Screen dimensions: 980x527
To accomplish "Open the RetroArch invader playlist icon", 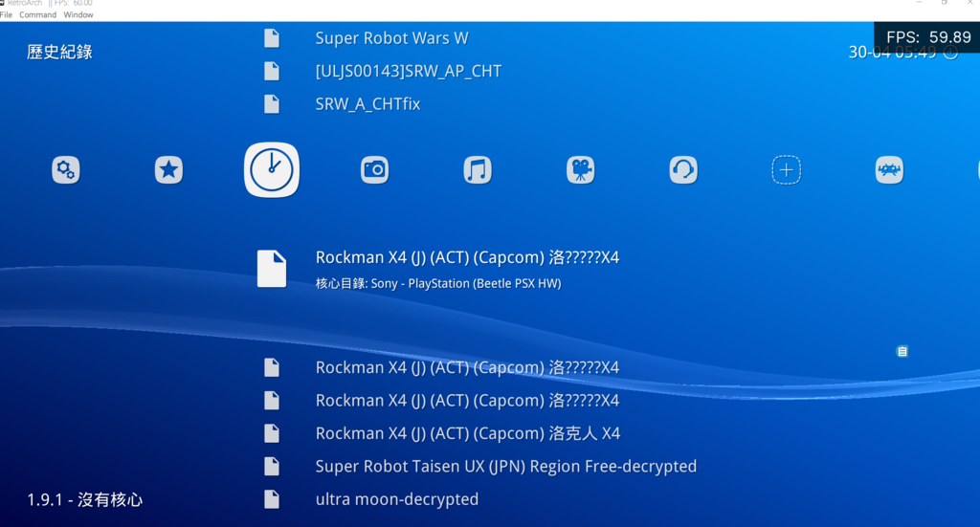I will pyautogui.click(x=889, y=170).
